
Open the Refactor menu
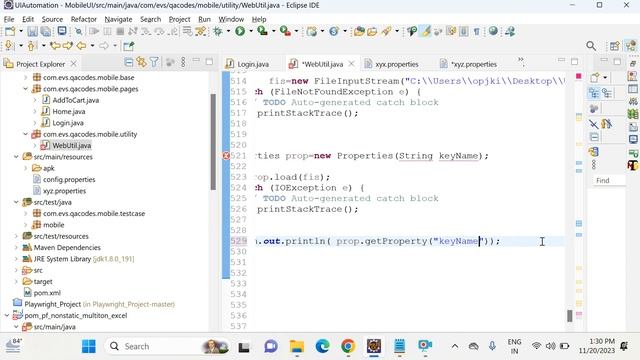click(x=83, y=19)
